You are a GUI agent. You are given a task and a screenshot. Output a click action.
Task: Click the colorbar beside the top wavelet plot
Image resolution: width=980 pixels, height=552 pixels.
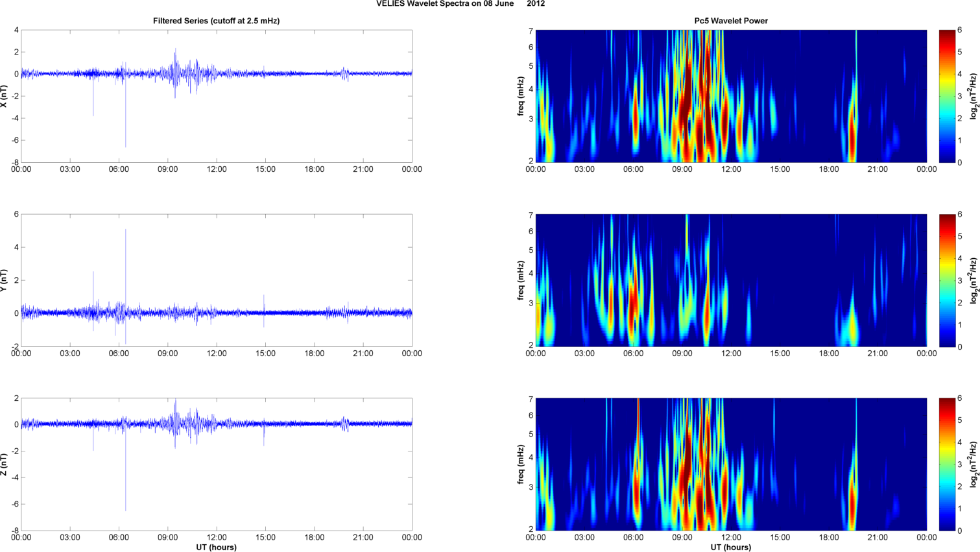[947, 96]
